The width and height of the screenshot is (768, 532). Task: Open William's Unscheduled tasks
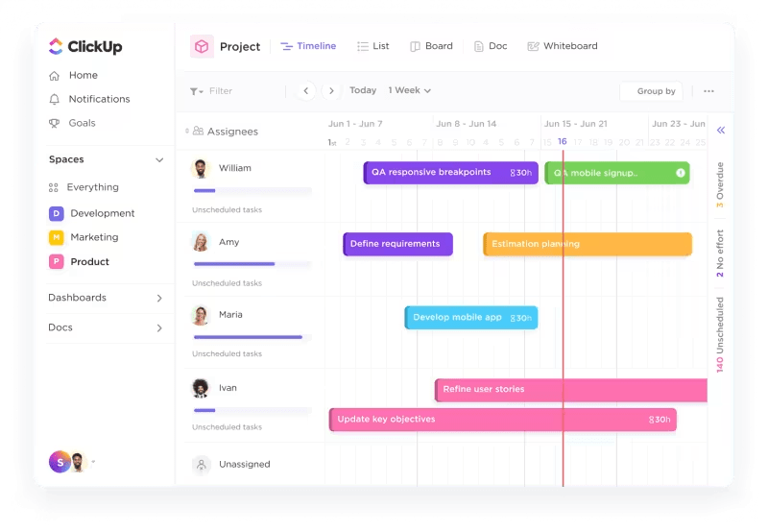point(227,209)
